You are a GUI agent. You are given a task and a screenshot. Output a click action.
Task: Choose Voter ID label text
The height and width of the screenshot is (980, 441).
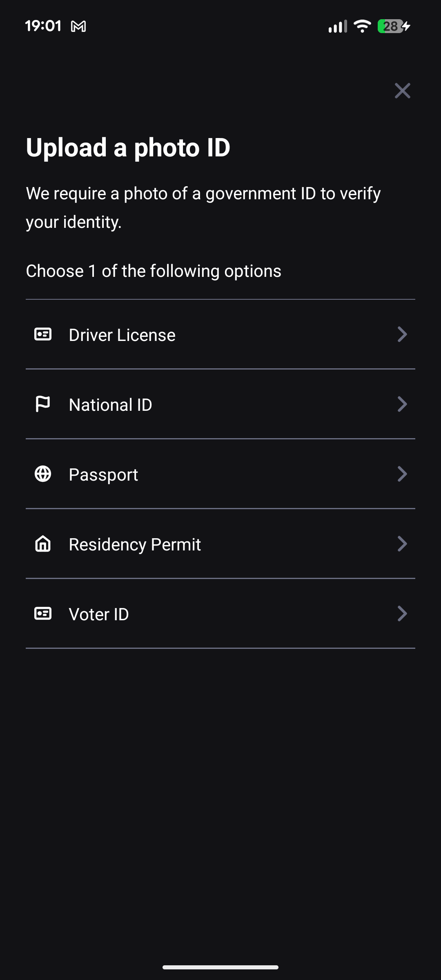point(99,615)
